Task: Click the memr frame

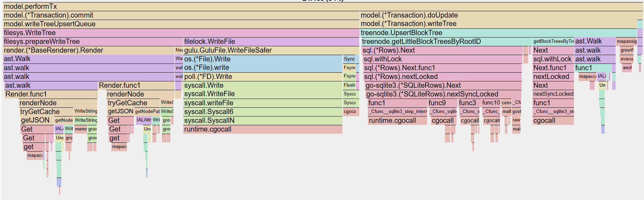Action: pos(81,129)
